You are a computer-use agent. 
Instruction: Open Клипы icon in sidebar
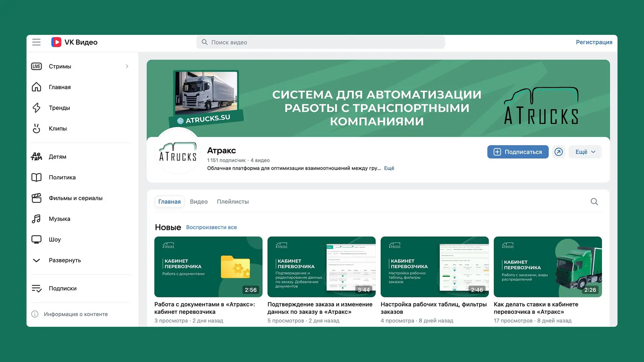pos(36,128)
